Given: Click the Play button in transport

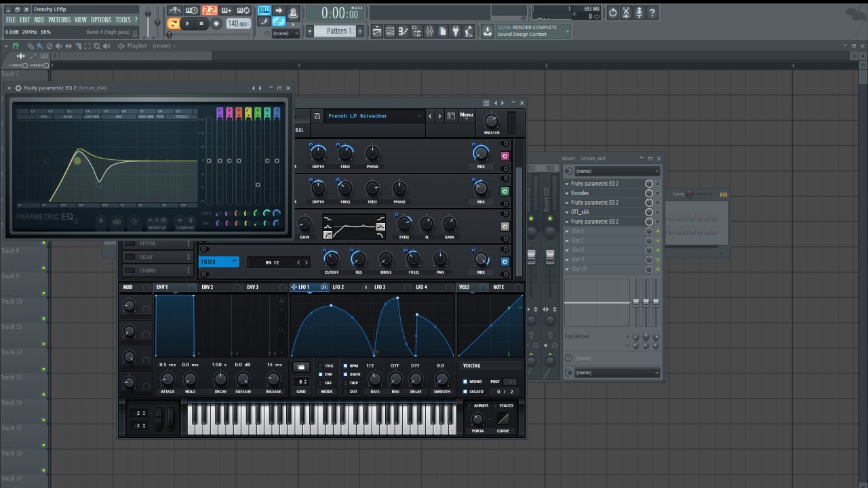Looking at the screenshot, I should tap(188, 24).
